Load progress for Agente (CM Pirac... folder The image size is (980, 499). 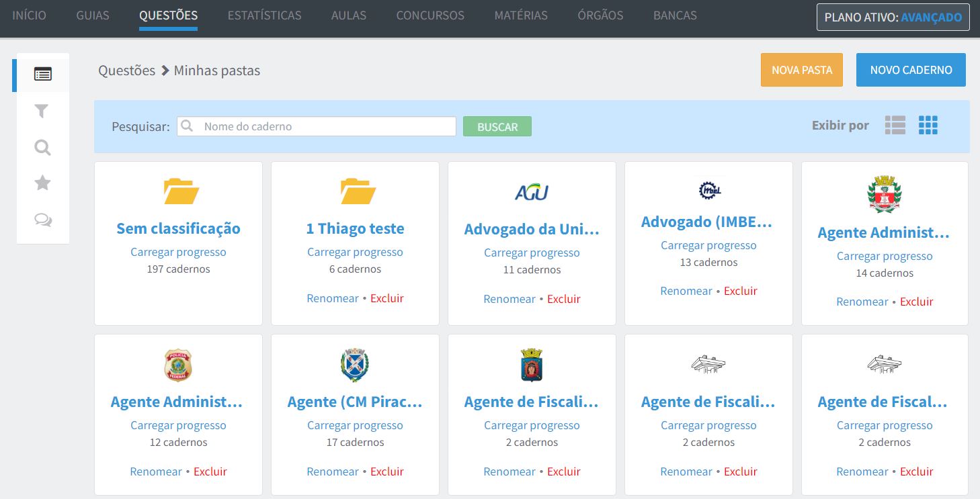coord(355,425)
